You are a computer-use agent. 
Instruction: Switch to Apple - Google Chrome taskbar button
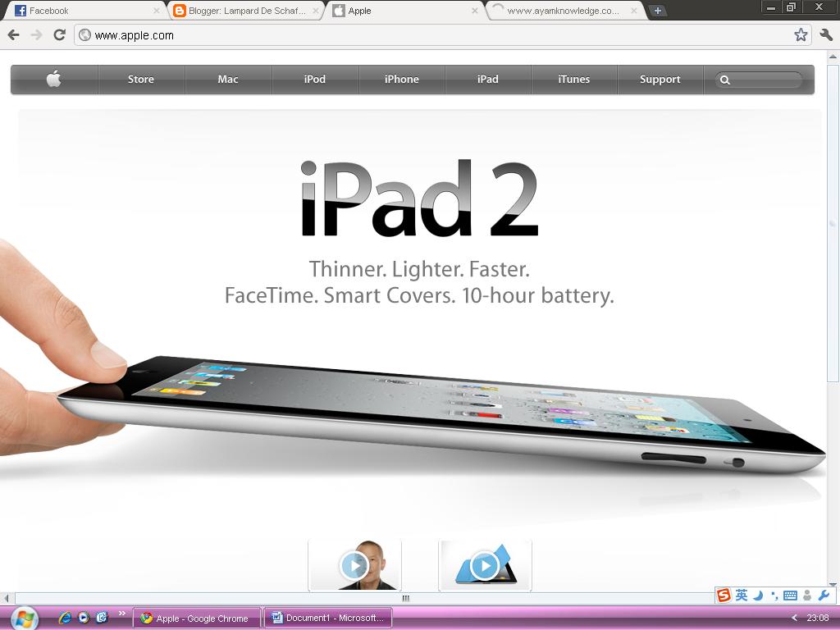pos(197,619)
